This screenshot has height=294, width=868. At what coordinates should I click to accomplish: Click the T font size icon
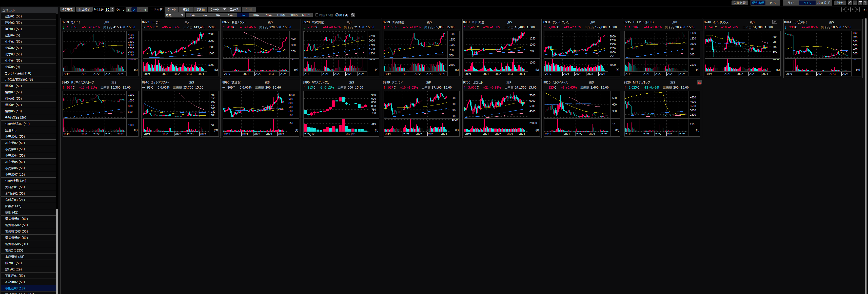pyautogui.click(x=860, y=3)
